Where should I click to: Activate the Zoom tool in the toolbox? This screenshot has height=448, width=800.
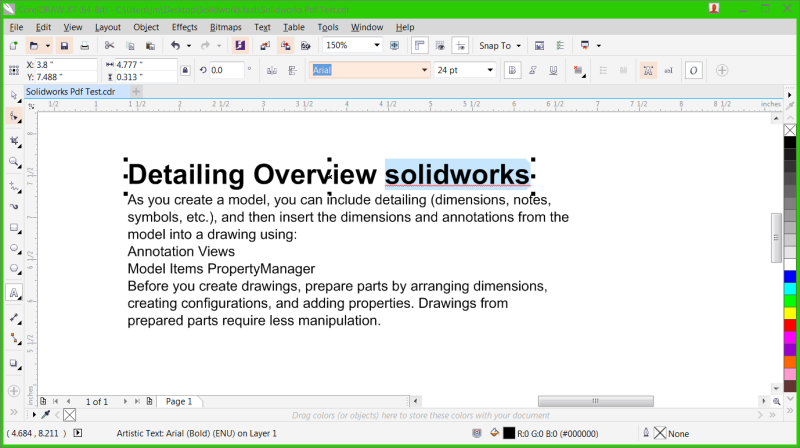click(14, 162)
